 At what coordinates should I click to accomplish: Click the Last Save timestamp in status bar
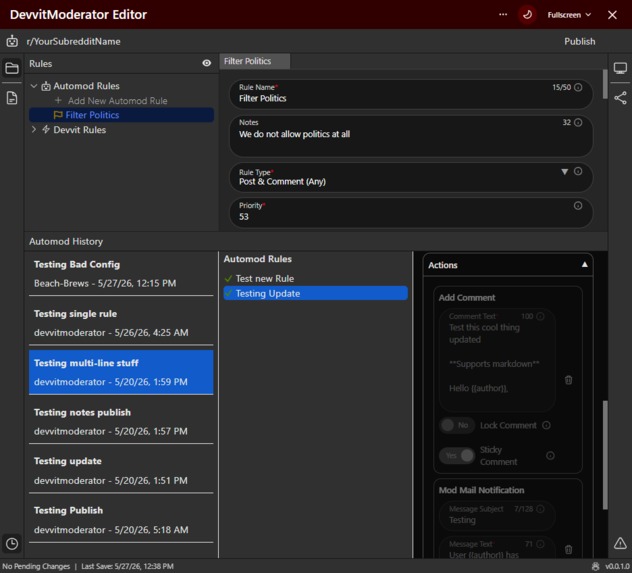[x=127, y=566]
